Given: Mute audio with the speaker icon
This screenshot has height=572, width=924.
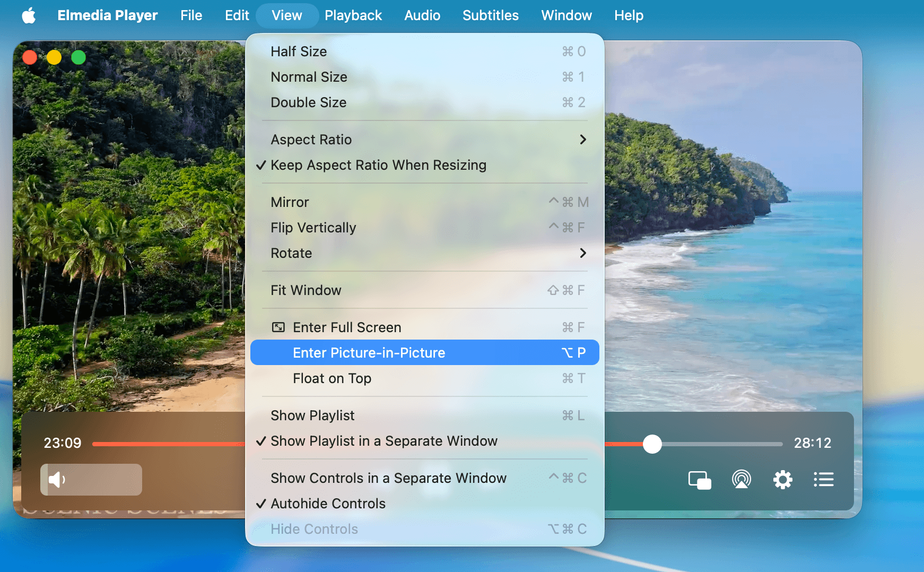Looking at the screenshot, I should click(x=56, y=480).
